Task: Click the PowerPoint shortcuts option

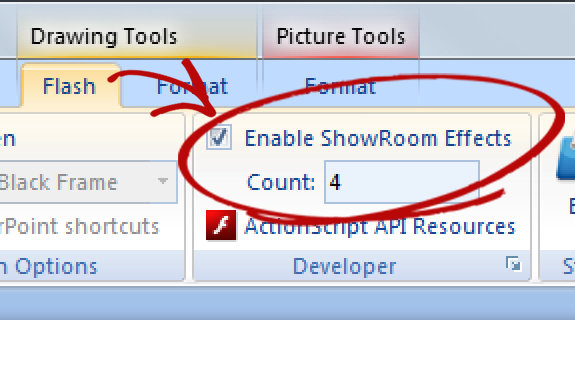Action: point(79,227)
